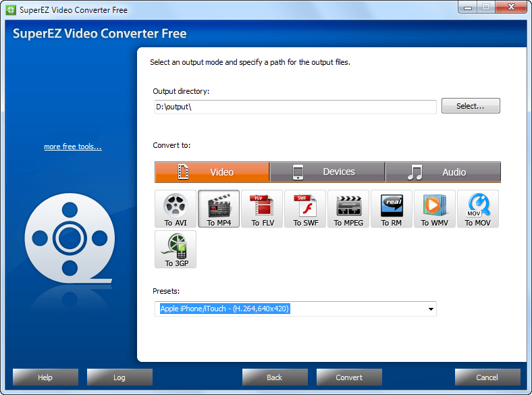This screenshot has width=532, height=395.
Task: Choose the To AVI format icon
Action: 176,209
